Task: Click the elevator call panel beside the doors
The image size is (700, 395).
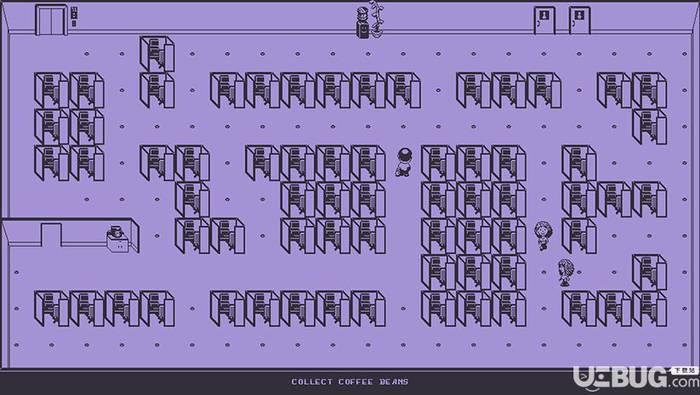Action: point(74,17)
